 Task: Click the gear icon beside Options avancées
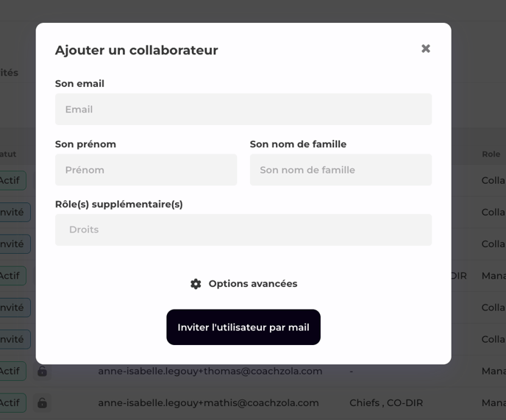click(196, 284)
